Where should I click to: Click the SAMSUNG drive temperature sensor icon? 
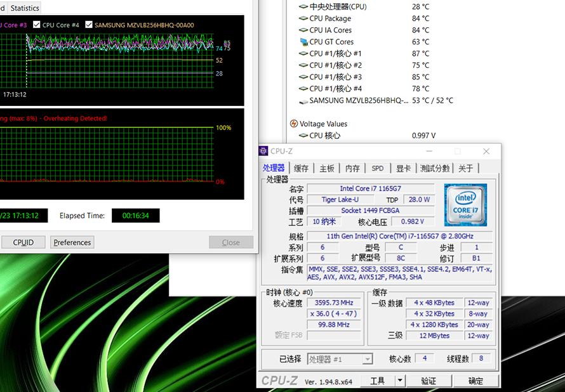coord(303,100)
